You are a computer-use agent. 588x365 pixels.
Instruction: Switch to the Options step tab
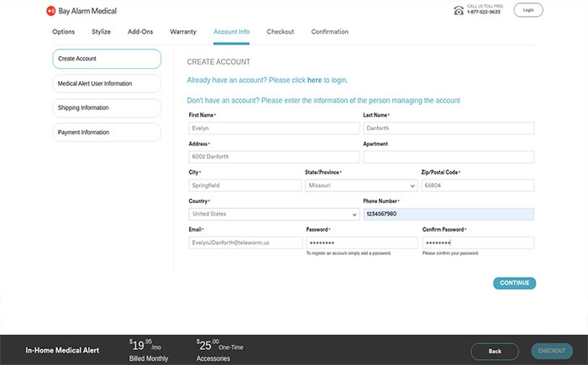[x=63, y=32]
